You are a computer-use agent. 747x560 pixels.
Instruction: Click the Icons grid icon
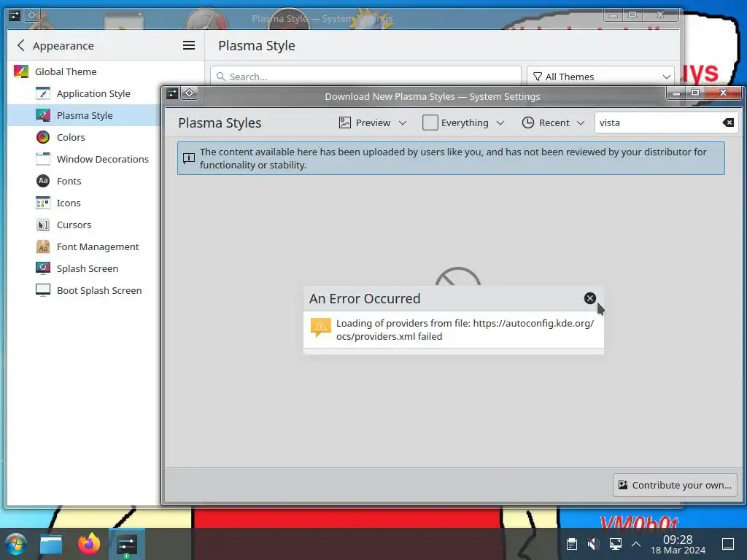43,203
